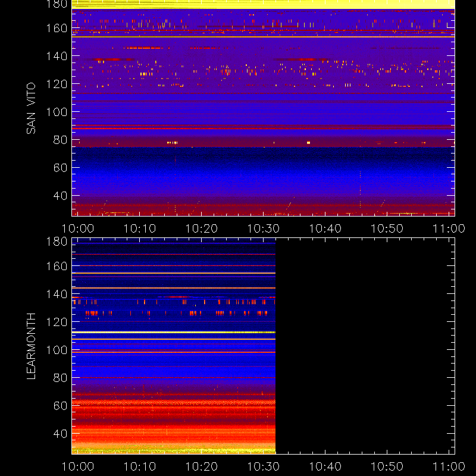This screenshot has height=476, width=476.
Task: Click the 11:00 time label under SAN VITO plot
Action: [x=449, y=228]
